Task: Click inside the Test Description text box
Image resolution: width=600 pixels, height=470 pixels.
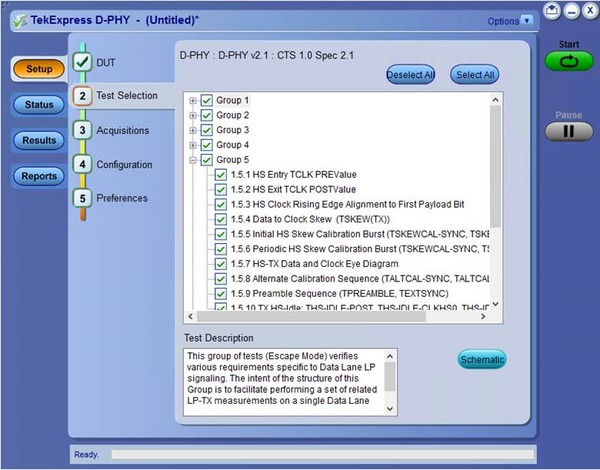Action: pyautogui.click(x=284, y=382)
